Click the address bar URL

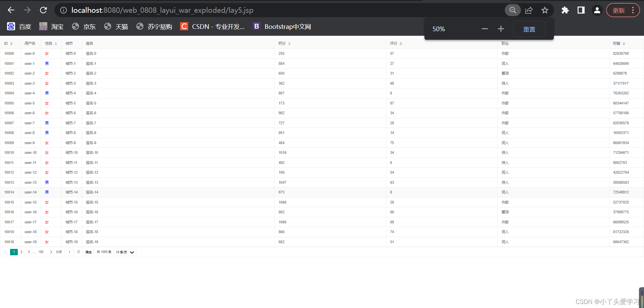click(162, 10)
